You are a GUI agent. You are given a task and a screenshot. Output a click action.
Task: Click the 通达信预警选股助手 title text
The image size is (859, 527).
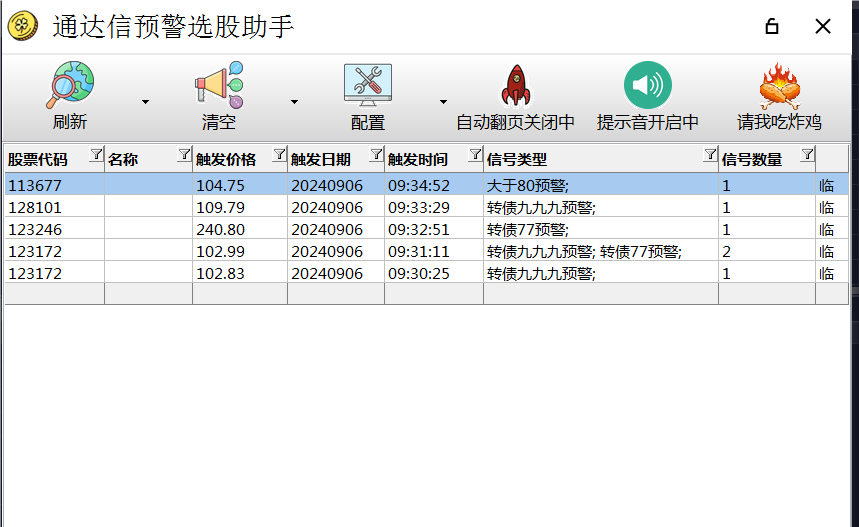click(x=173, y=26)
